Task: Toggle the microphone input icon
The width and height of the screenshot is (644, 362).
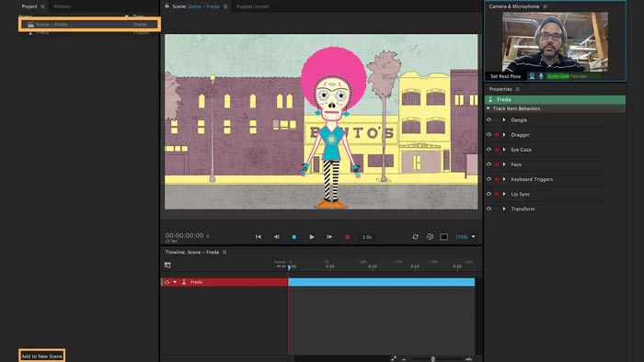Action: tap(541, 76)
